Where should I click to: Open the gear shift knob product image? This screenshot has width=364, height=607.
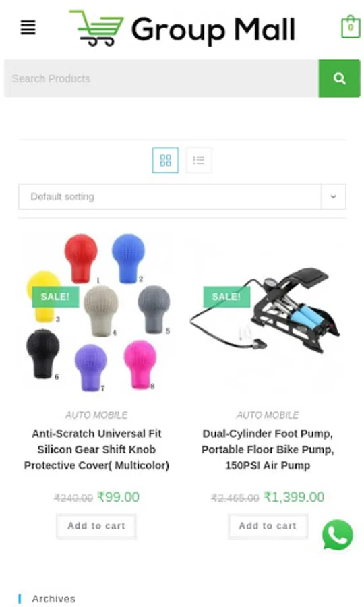[96, 312]
